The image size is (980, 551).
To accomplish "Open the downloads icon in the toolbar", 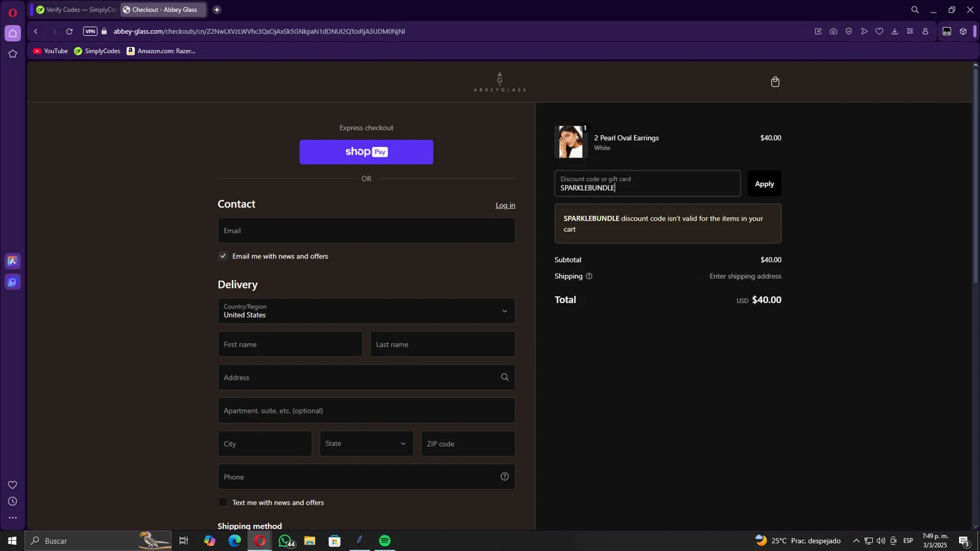I will [x=895, y=31].
